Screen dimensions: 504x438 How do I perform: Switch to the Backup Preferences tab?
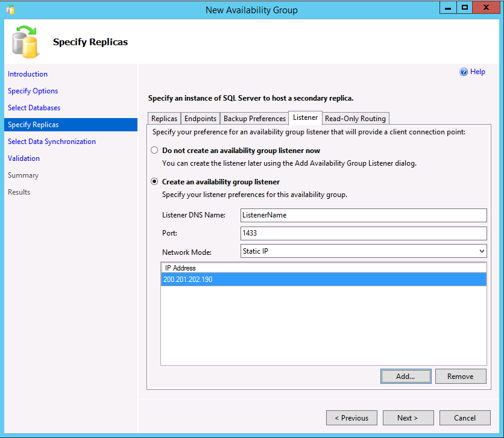(x=254, y=118)
